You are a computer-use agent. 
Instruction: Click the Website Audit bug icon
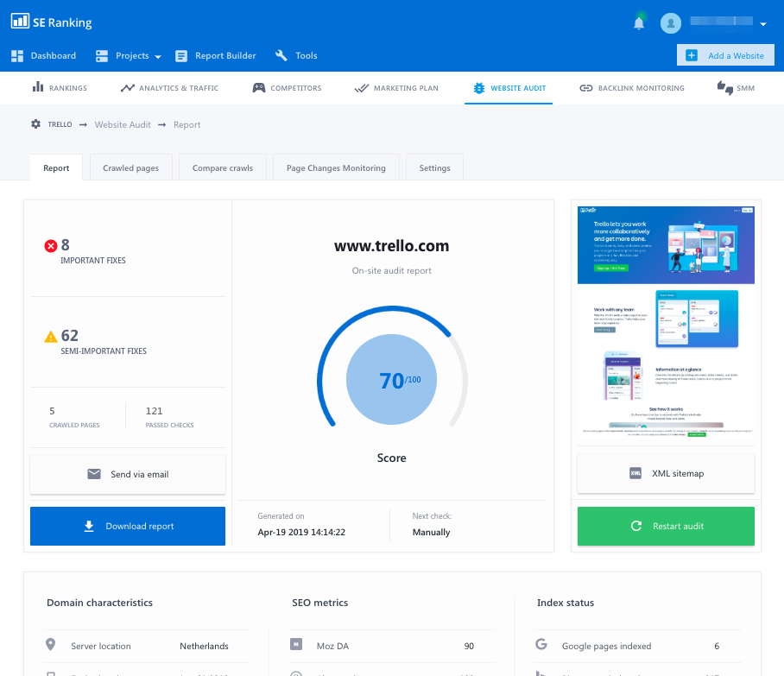479,88
